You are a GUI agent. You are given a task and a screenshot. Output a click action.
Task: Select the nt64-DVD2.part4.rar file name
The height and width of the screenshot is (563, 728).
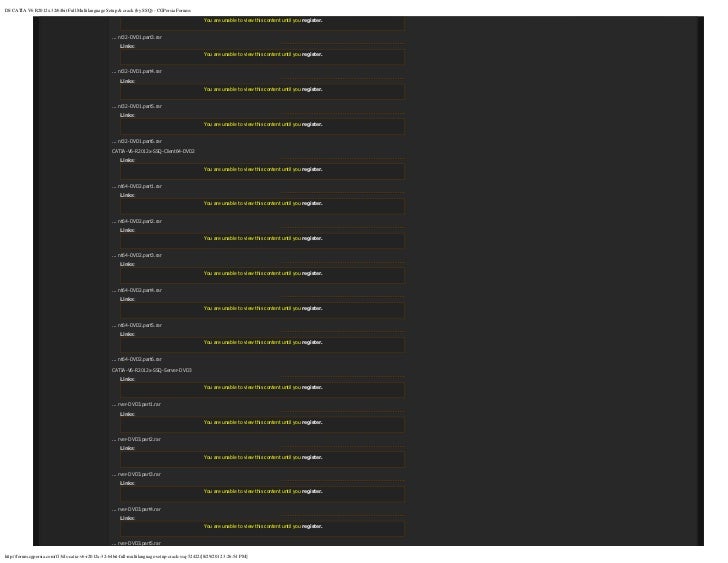coord(137,291)
